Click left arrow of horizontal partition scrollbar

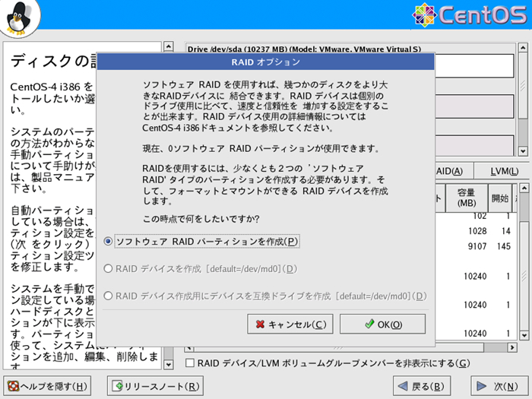point(189,348)
